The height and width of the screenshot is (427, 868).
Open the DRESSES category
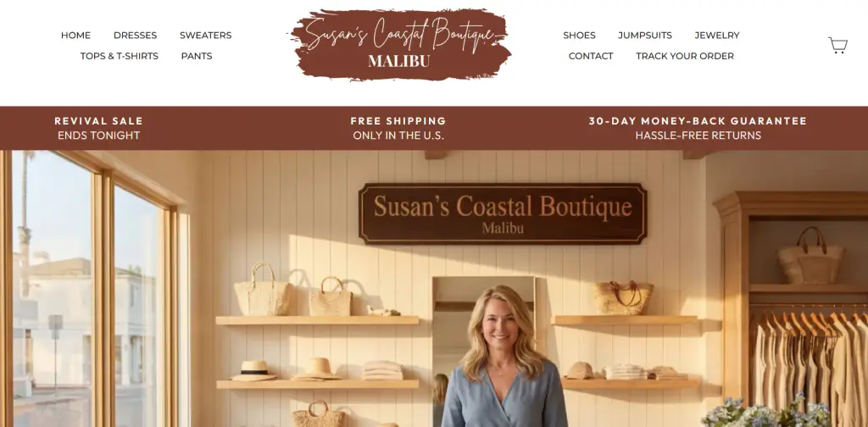[135, 36]
